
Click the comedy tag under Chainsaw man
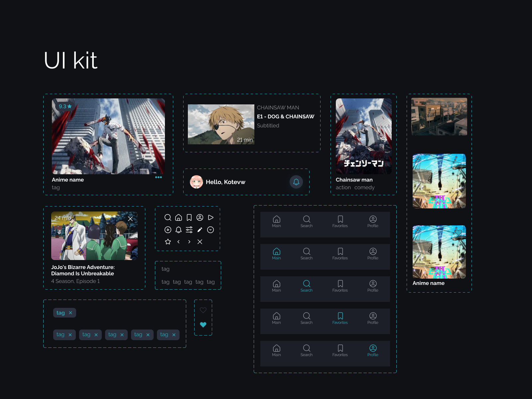(x=364, y=188)
